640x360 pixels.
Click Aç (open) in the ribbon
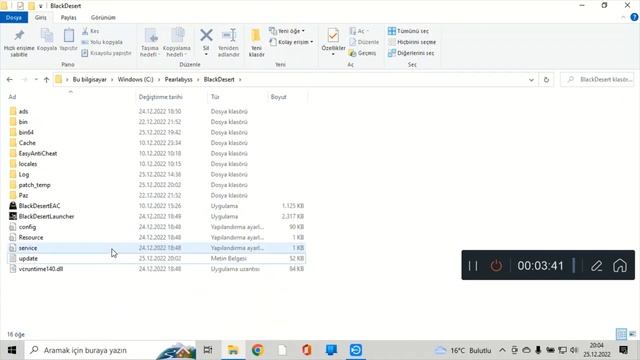click(x=359, y=31)
